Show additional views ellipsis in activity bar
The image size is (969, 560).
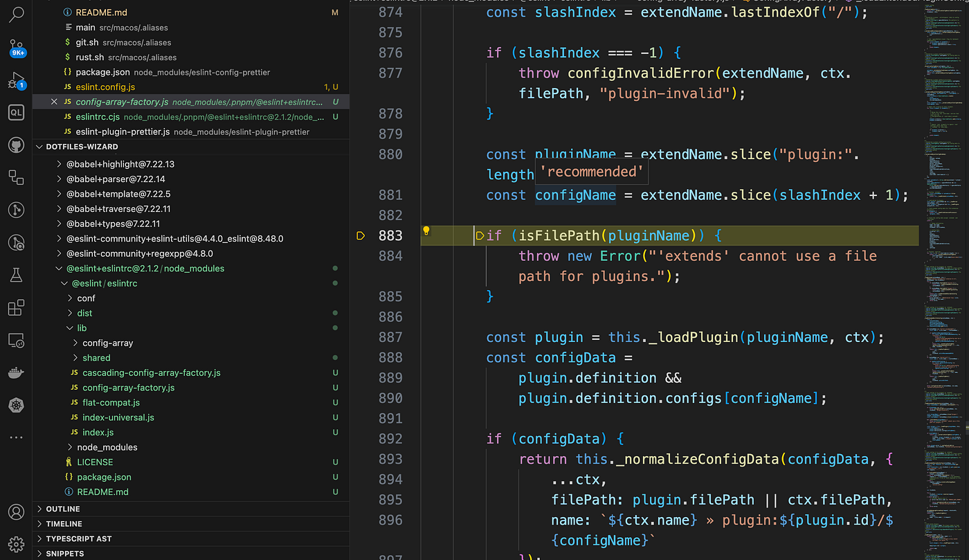(x=17, y=437)
